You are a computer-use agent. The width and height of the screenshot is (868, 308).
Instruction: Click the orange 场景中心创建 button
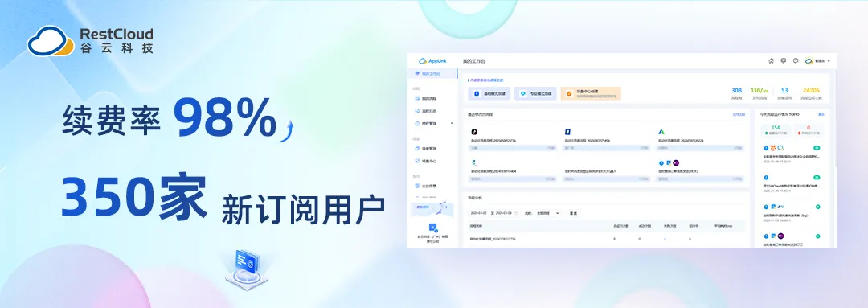(x=591, y=93)
